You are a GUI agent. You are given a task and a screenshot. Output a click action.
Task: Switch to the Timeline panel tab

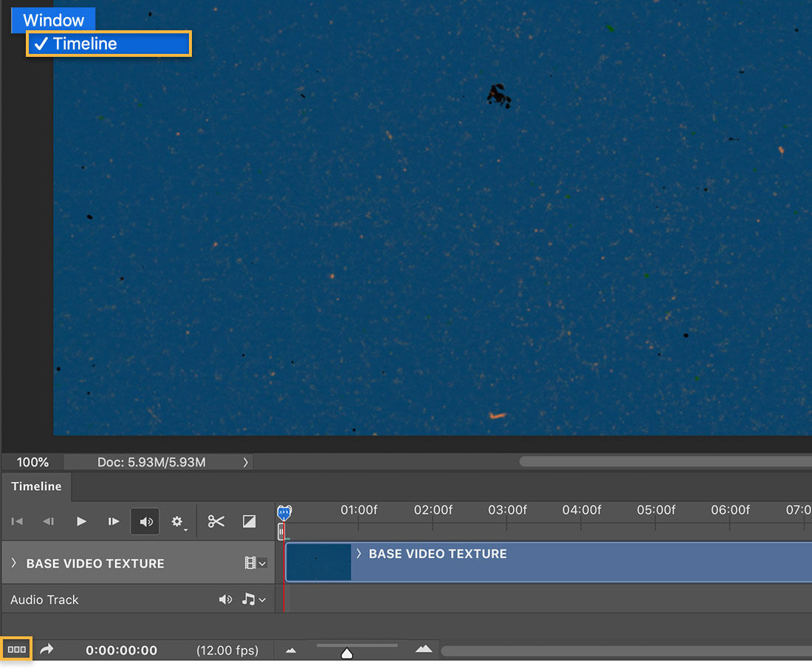pyautogui.click(x=35, y=486)
